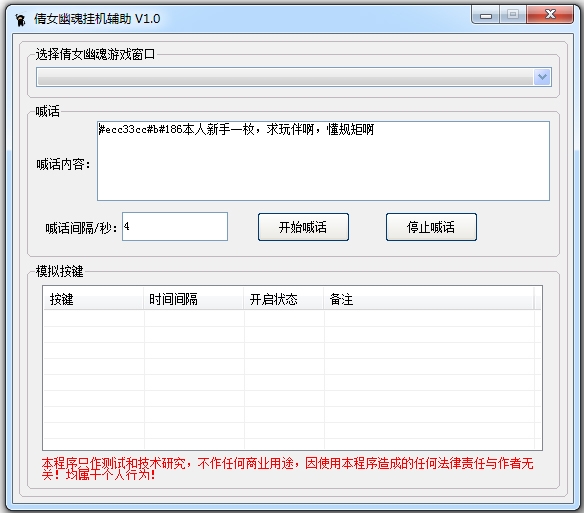Click into the 喊话内容 text area
This screenshot has width=584, height=513.
[x=323, y=161]
